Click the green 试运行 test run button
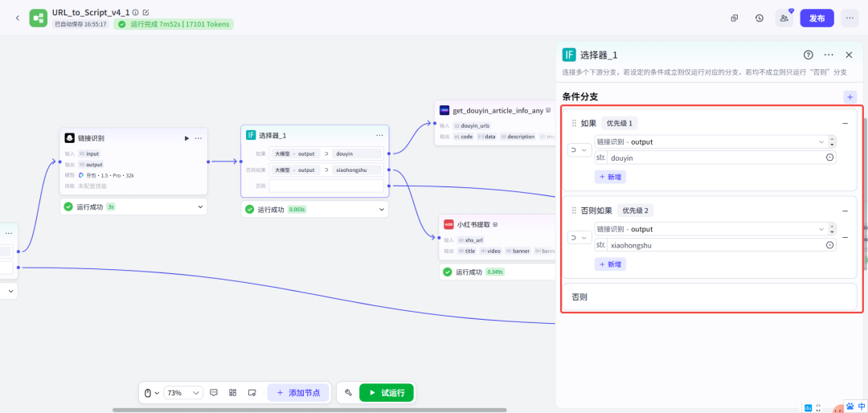 pos(387,393)
